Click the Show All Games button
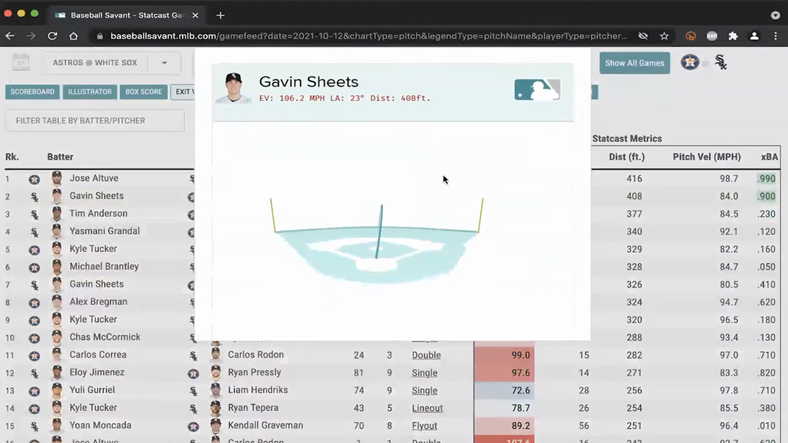788x443 pixels. coord(634,63)
